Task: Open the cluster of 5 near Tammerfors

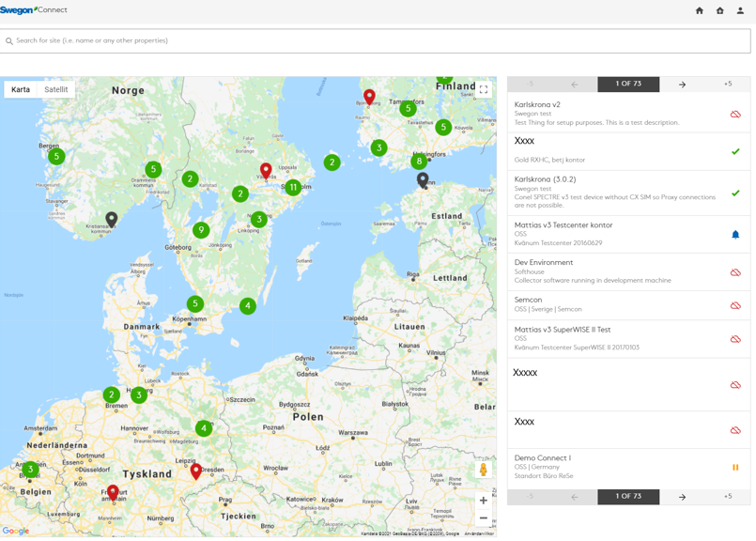Action: click(x=408, y=109)
